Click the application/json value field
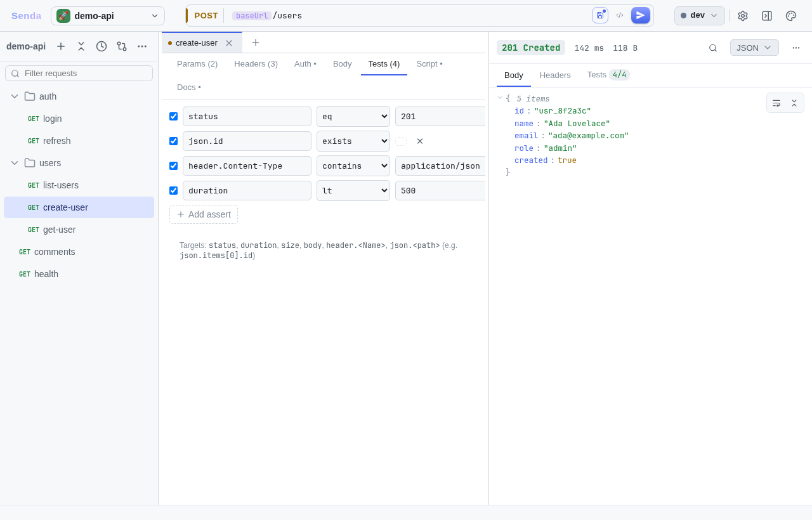The width and height of the screenshot is (812, 520). click(440, 166)
